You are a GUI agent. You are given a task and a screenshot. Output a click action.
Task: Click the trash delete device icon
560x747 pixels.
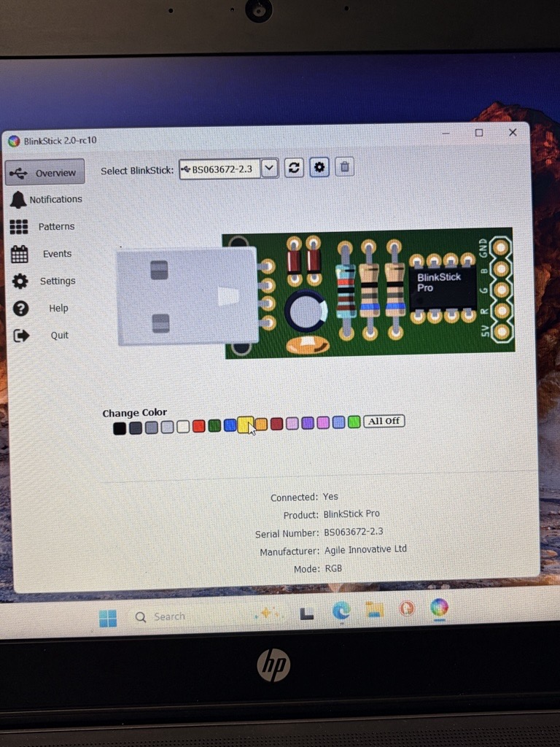[x=345, y=167]
